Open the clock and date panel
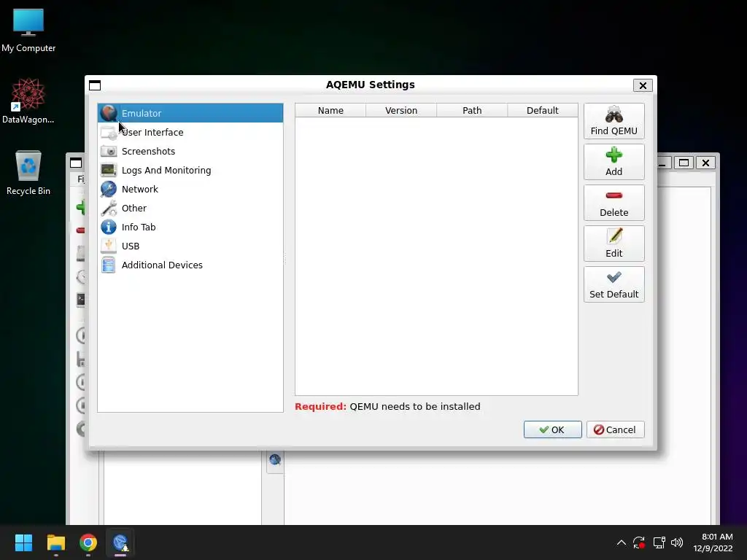This screenshot has width=747, height=560. click(713, 542)
